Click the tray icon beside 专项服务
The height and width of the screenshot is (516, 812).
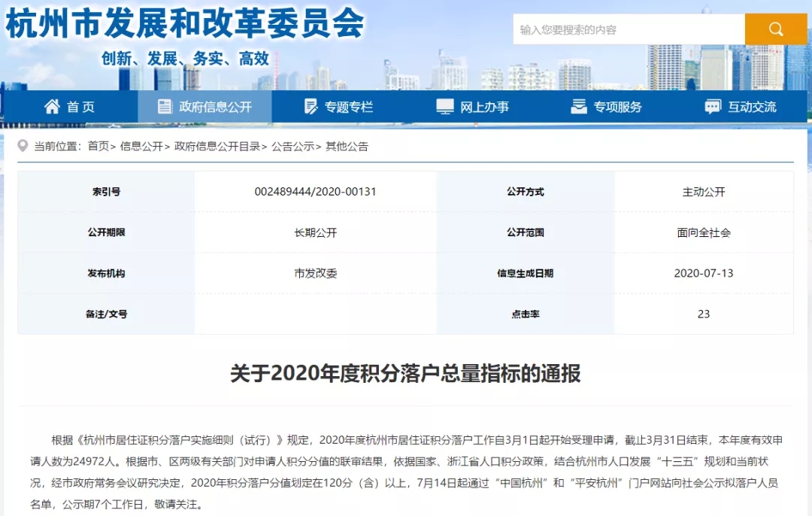[x=578, y=106]
